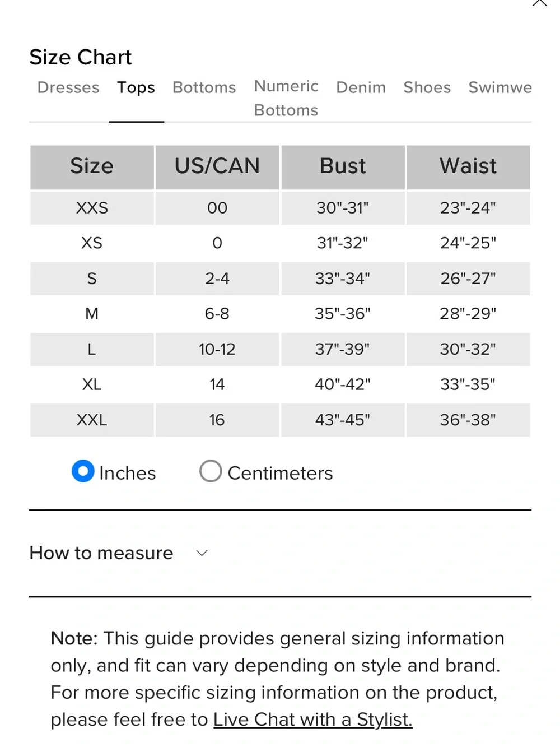Open the Bottoms size tab

tap(204, 87)
